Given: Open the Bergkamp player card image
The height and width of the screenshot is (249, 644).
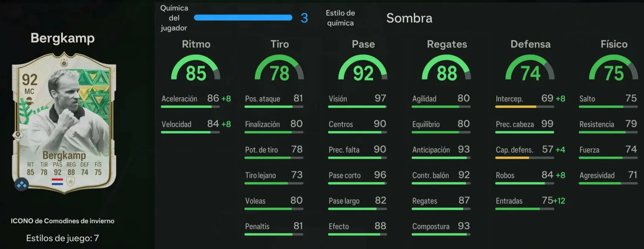Looking at the screenshot, I should (x=64, y=122).
